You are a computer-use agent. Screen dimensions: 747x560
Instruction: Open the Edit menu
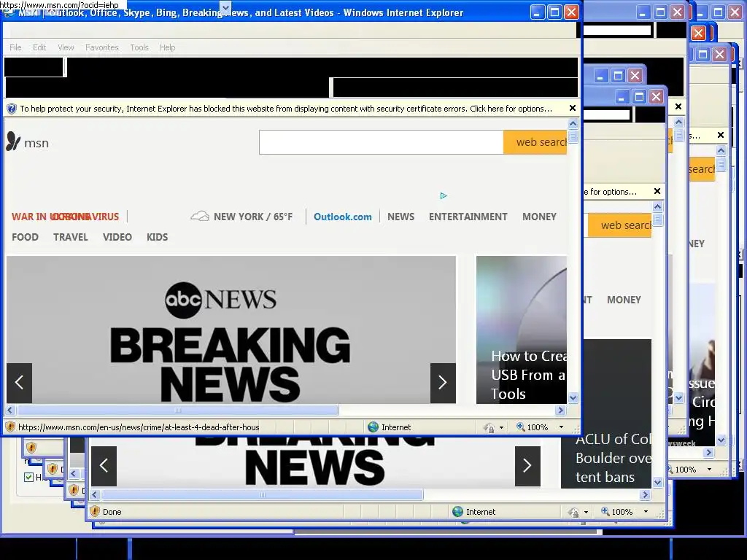point(39,47)
